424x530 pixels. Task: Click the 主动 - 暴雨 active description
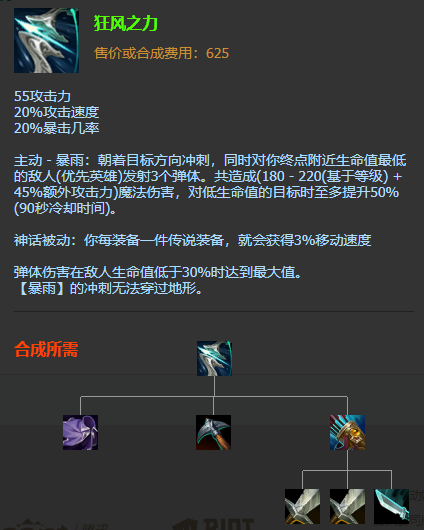[210, 184]
